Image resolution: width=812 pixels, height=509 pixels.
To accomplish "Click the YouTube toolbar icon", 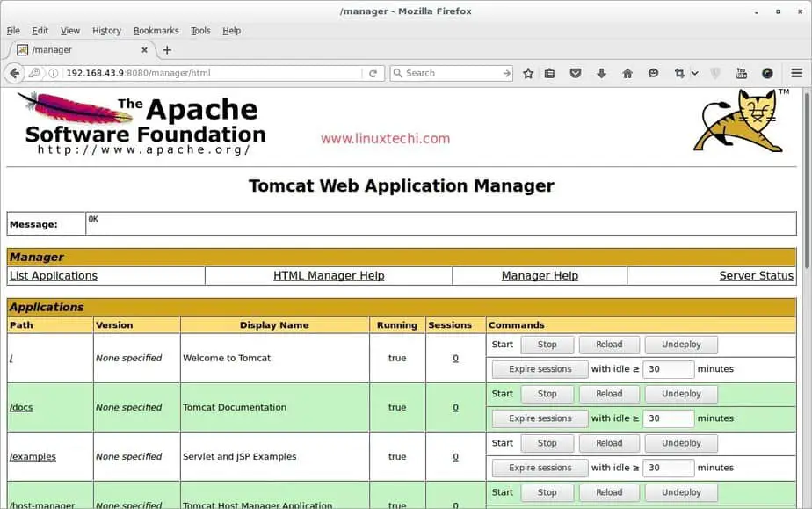I will point(741,73).
